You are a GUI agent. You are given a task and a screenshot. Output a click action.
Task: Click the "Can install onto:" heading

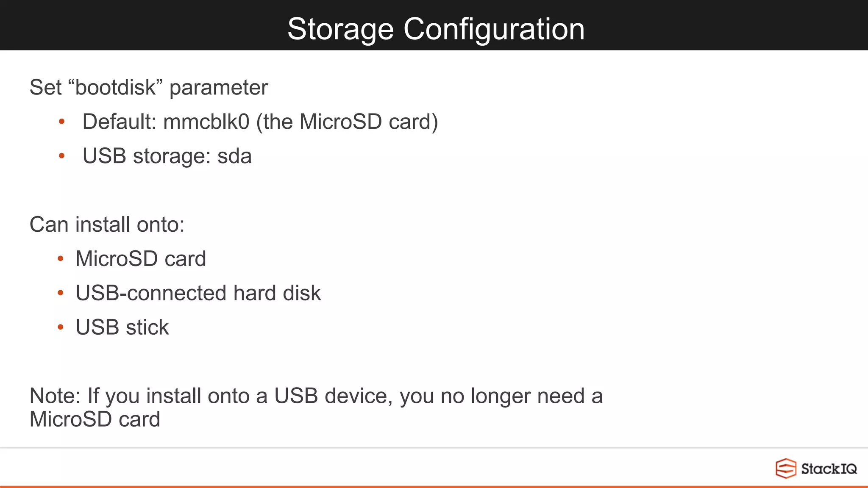107,225
